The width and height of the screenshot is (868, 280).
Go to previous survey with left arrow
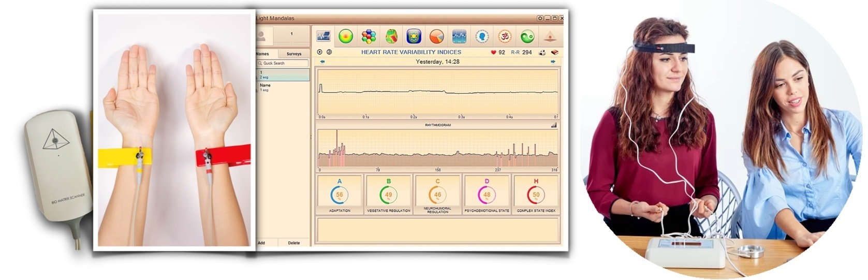(x=322, y=62)
